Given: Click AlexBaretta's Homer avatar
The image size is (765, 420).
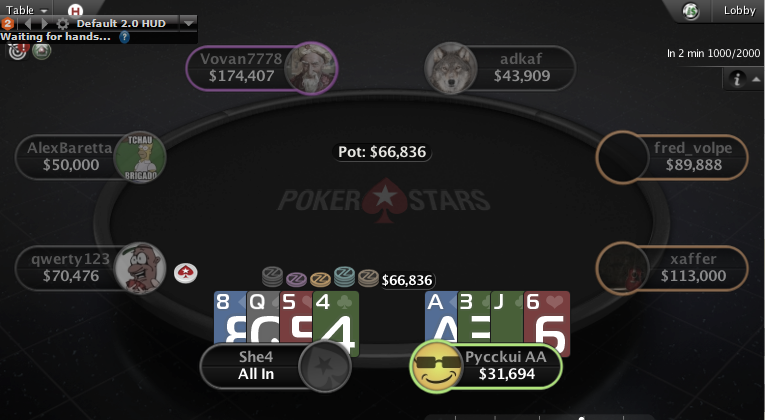Looking at the screenshot, I should point(140,157).
